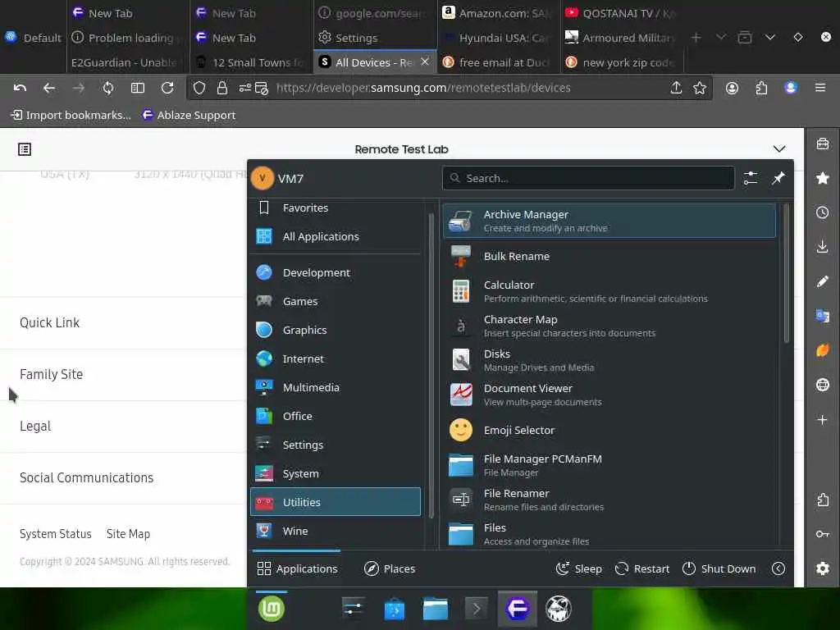Screen dimensions: 840x630
Task: Open browser sidebar bookmarks star icon
Action: [x=822, y=178]
